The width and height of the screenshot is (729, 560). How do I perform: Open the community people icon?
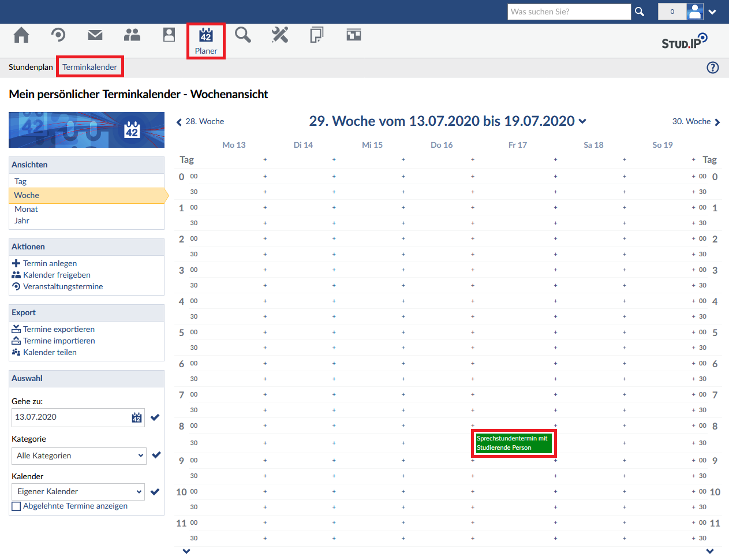point(132,35)
